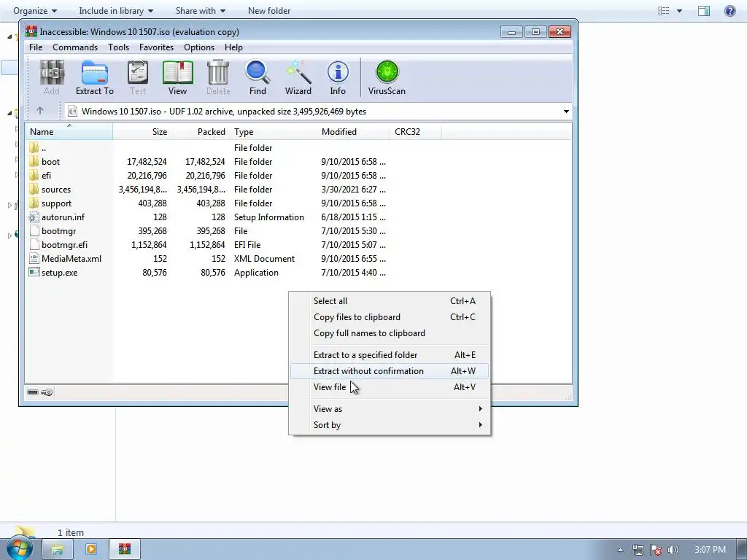Open the Explorer change view dropdown arrow

tap(679, 10)
